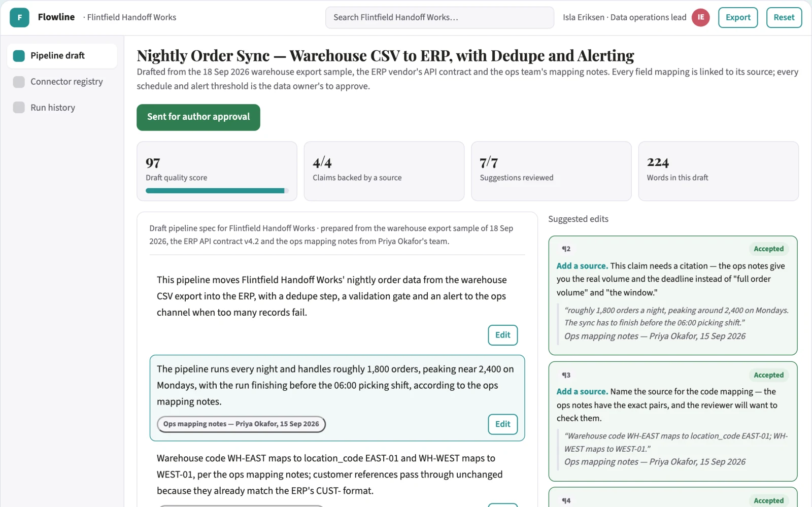812x507 pixels.
Task: Edit the paragraph about 1,800 orders
Action: click(x=502, y=424)
